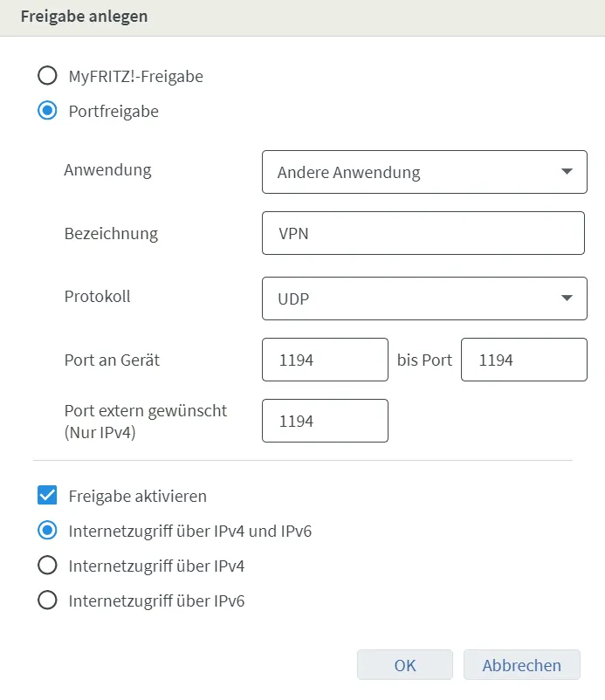Confirm the dialog with OK

click(x=405, y=665)
